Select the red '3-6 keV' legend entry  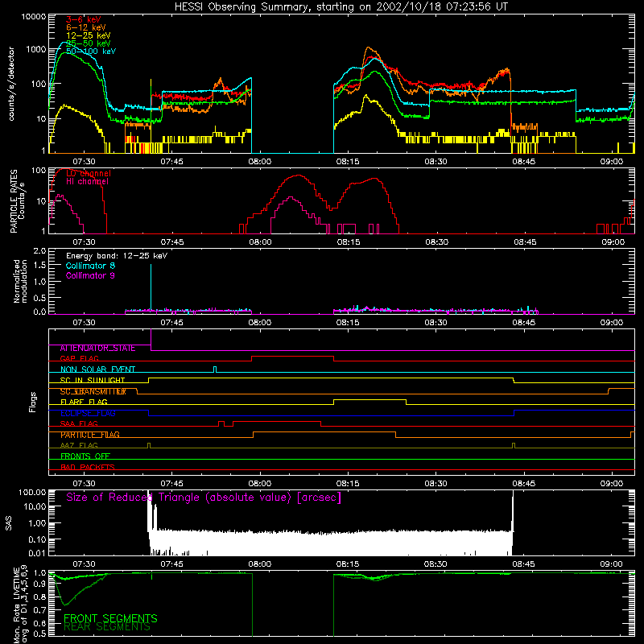point(84,19)
